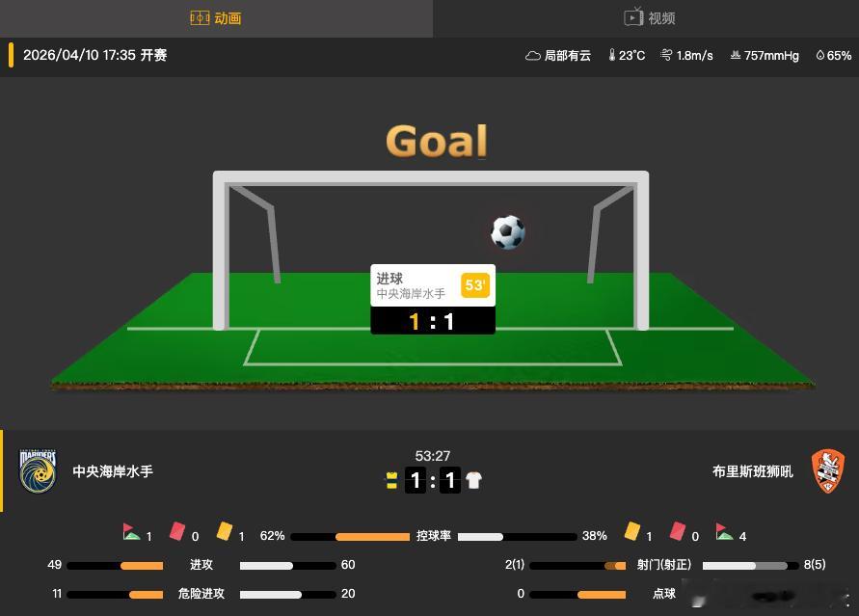Click the white away jersey icon
This screenshot has height=616, width=859.
coord(473,480)
